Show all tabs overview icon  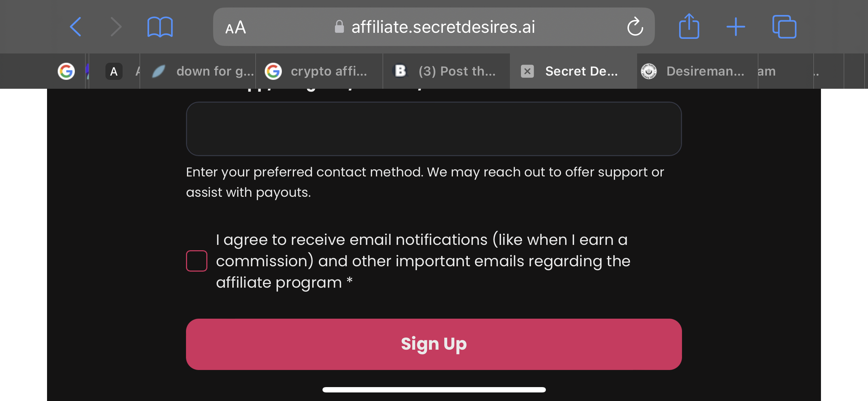pos(784,27)
